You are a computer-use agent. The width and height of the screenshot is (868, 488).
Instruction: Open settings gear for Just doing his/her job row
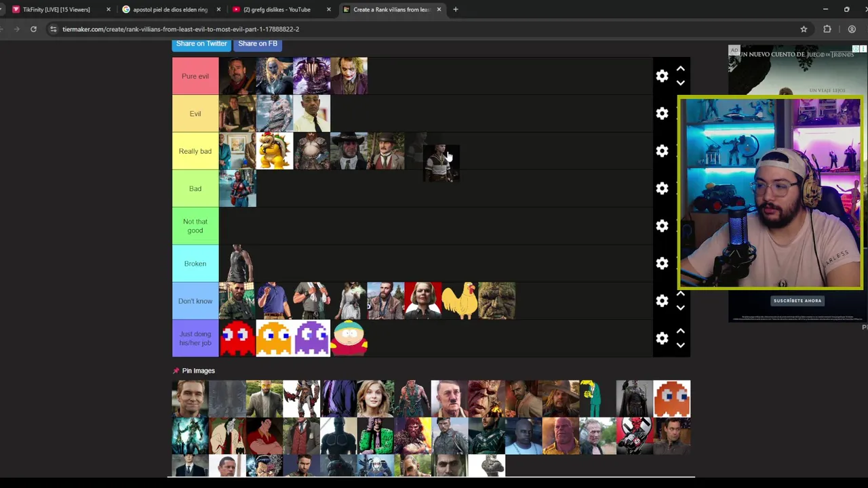click(x=662, y=338)
